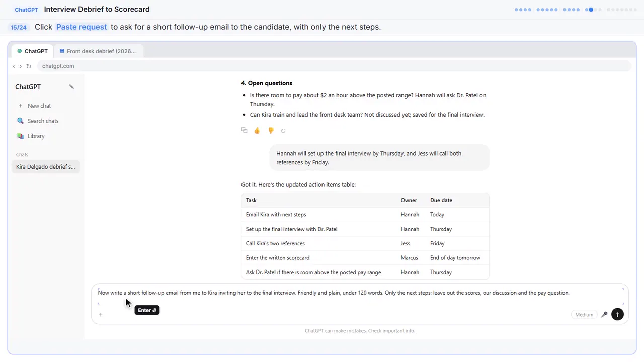This screenshot has width=644, height=362.
Task: Click the 'Jess' owner cell
Action: 406,243
